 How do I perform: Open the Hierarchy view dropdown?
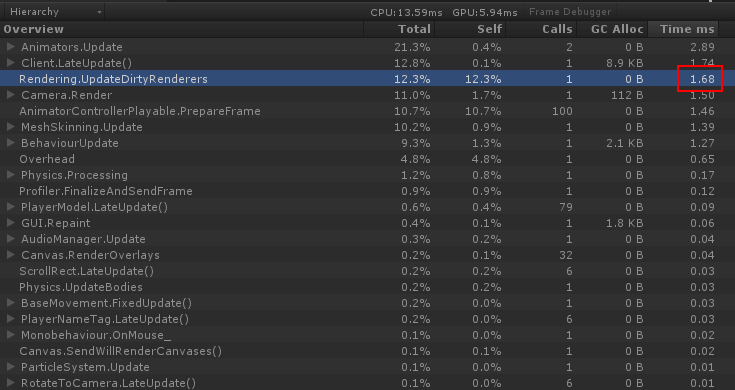tap(53, 12)
